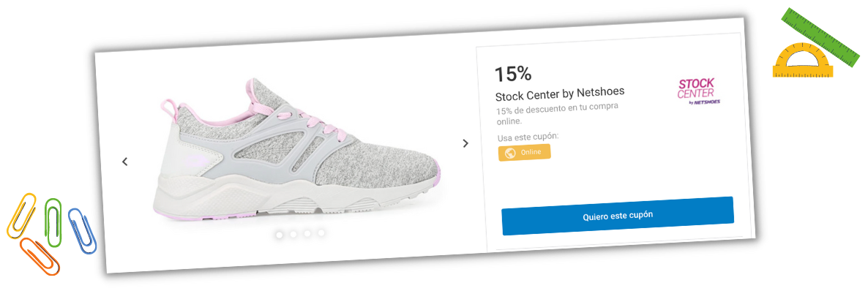
Task: Select the fourth carousel indicator dot
Action: click(321, 233)
